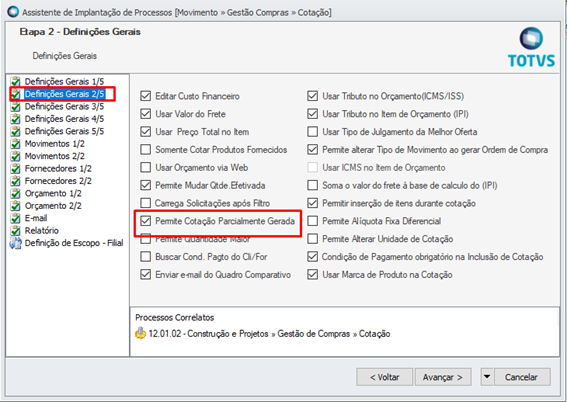
Task: Click the icon beside Movimentos 1/2
Action: (15, 144)
